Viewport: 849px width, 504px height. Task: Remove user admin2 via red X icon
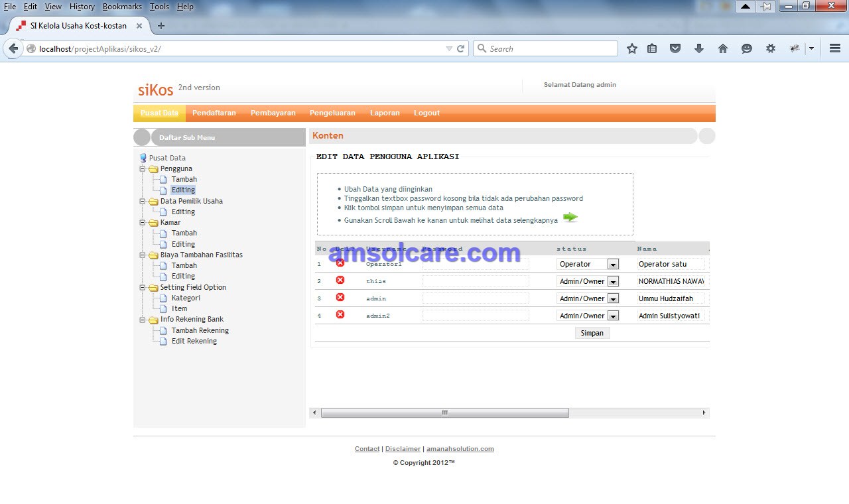point(340,314)
